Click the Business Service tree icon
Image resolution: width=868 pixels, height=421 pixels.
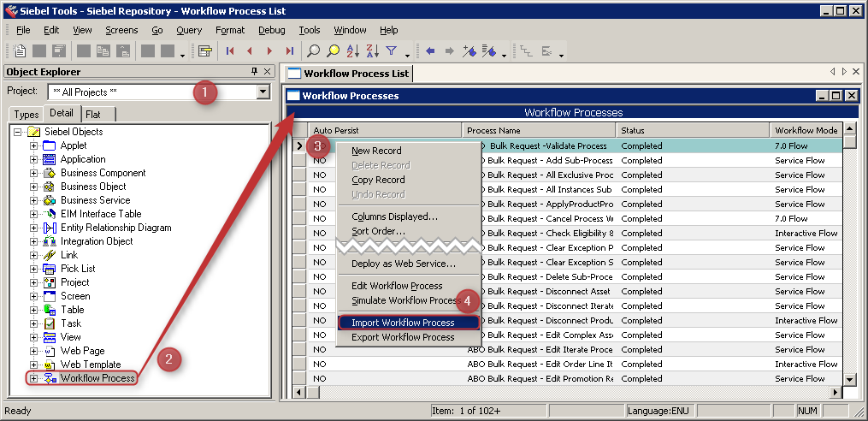[50, 200]
